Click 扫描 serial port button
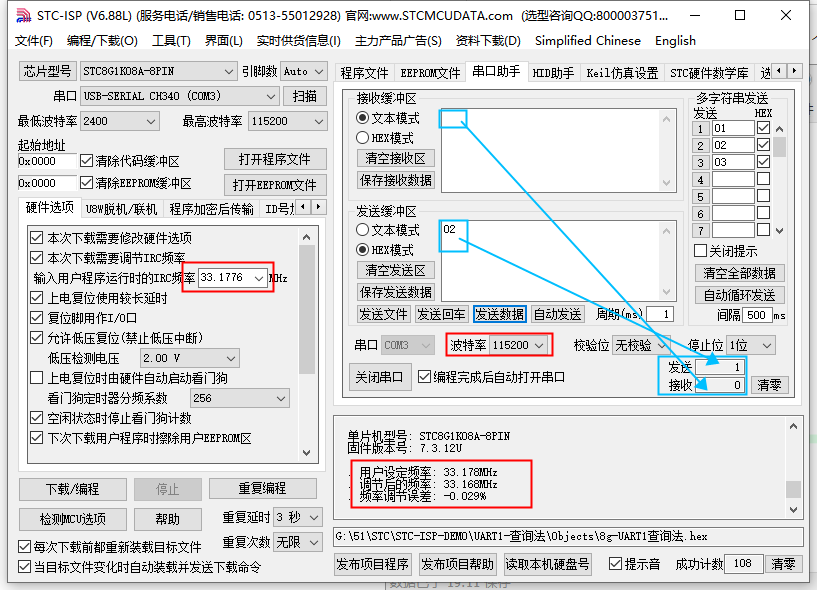This screenshot has width=817, height=590. click(x=305, y=96)
